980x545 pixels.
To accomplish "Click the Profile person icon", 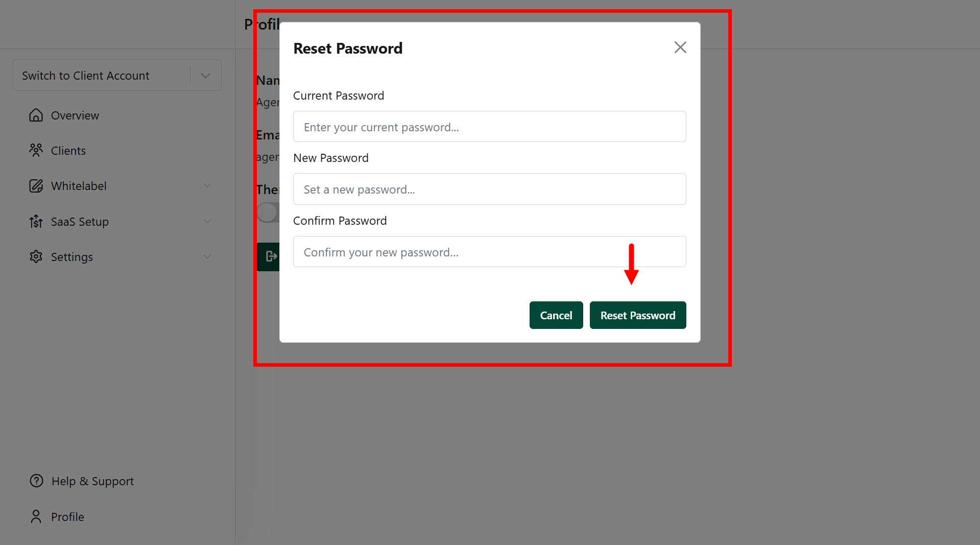I will 36,516.
